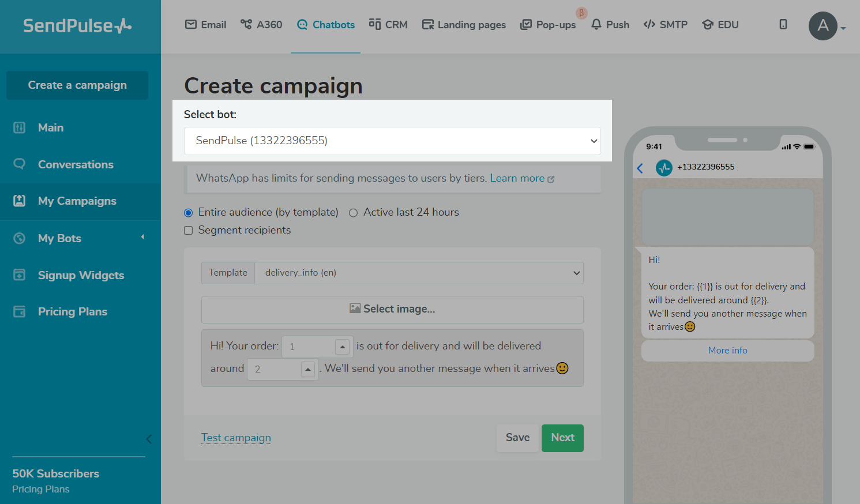Image resolution: width=860 pixels, height=504 pixels.
Task: Select Entire audience (by template) option
Action: [x=189, y=213]
